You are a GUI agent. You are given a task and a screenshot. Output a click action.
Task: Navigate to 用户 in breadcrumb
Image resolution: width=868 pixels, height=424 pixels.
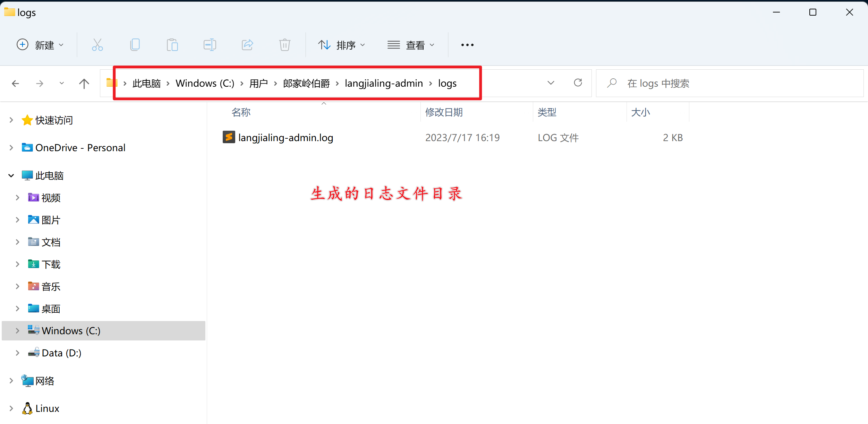(x=258, y=84)
